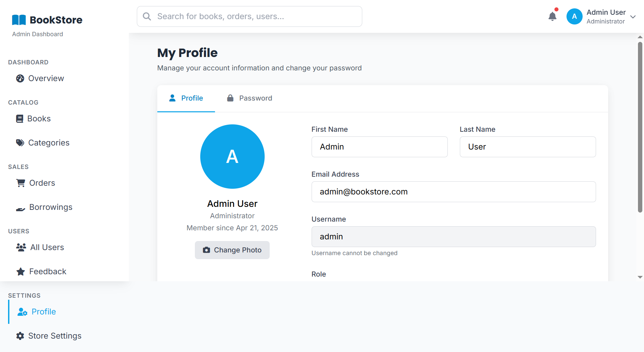Click the All Users group icon
This screenshot has height=352, width=644.
click(21, 247)
